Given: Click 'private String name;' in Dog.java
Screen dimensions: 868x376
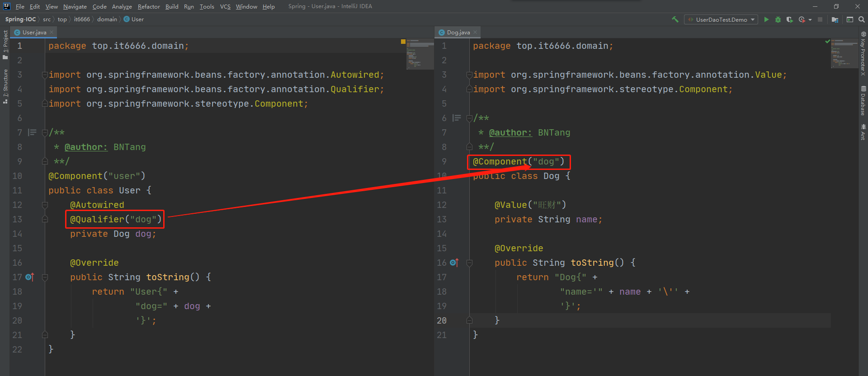Looking at the screenshot, I should tap(548, 219).
